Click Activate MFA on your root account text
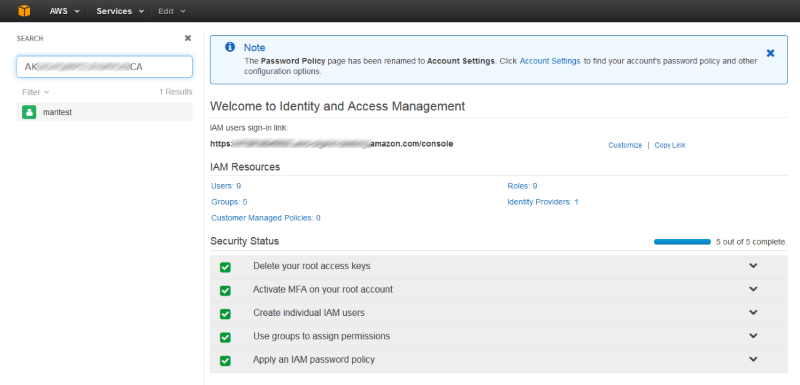This screenshot has height=385, width=800. point(323,289)
